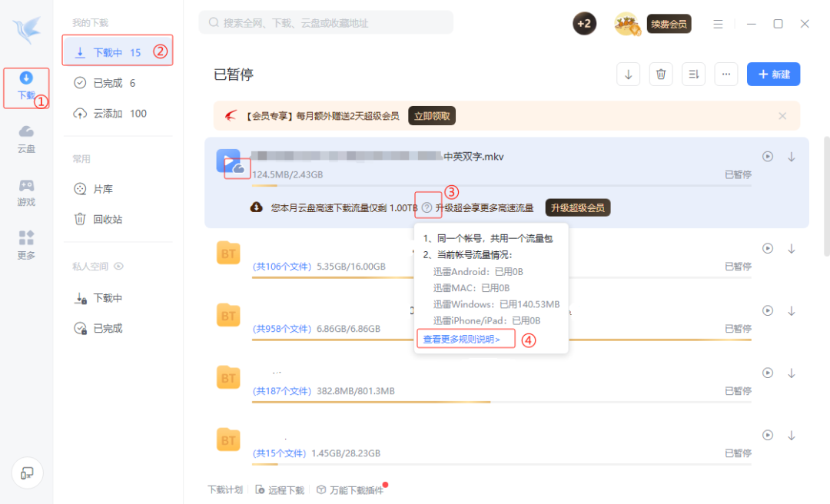Play the 106-file BT task

(x=768, y=248)
